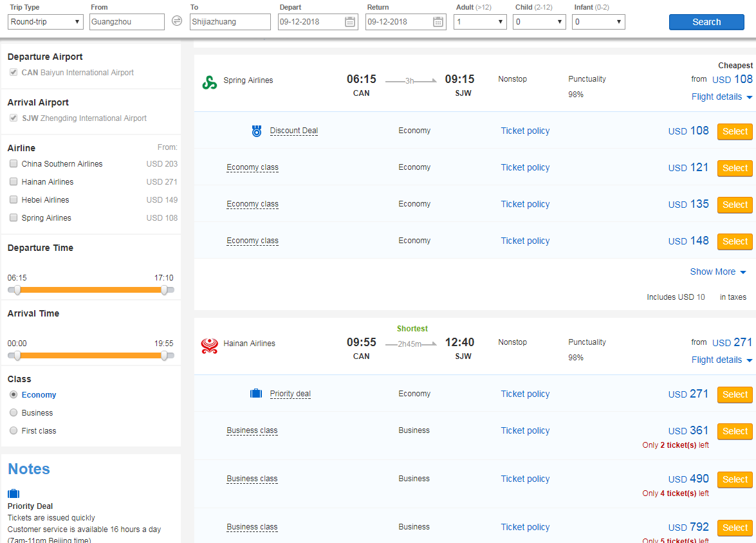Open Ticket policy for USD 490 fare

(525, 479)
